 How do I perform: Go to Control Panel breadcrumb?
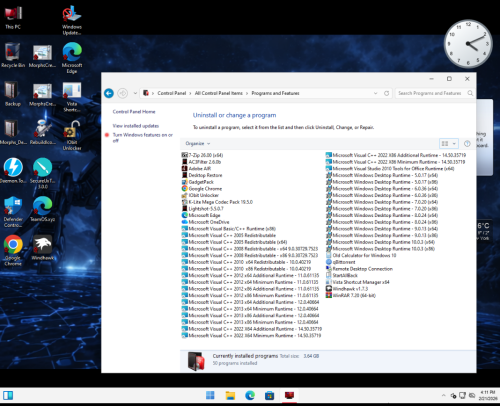[x=172, y=93]
